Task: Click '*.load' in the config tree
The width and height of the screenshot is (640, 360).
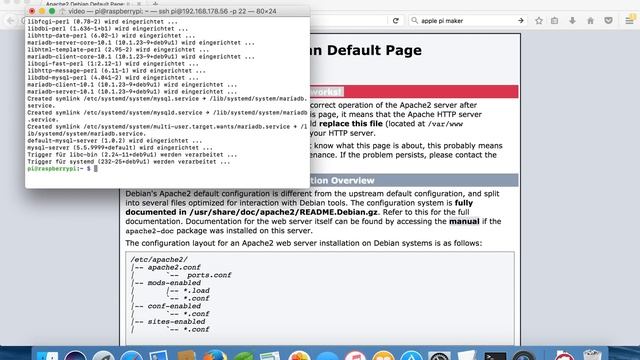Action: click(x=196, y=291)
